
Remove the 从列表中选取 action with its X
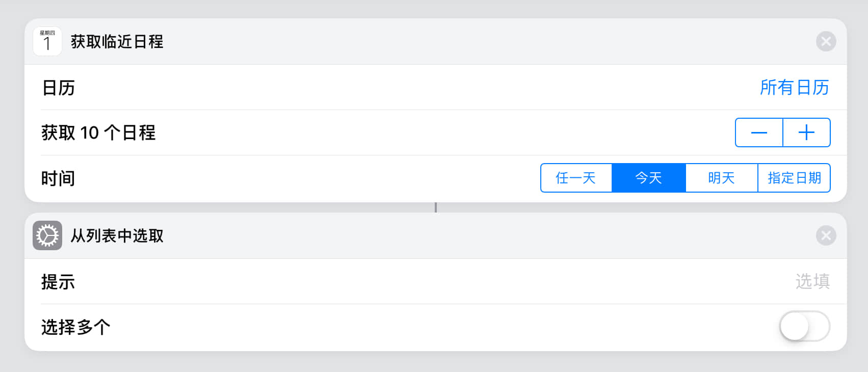click(826, 235)
